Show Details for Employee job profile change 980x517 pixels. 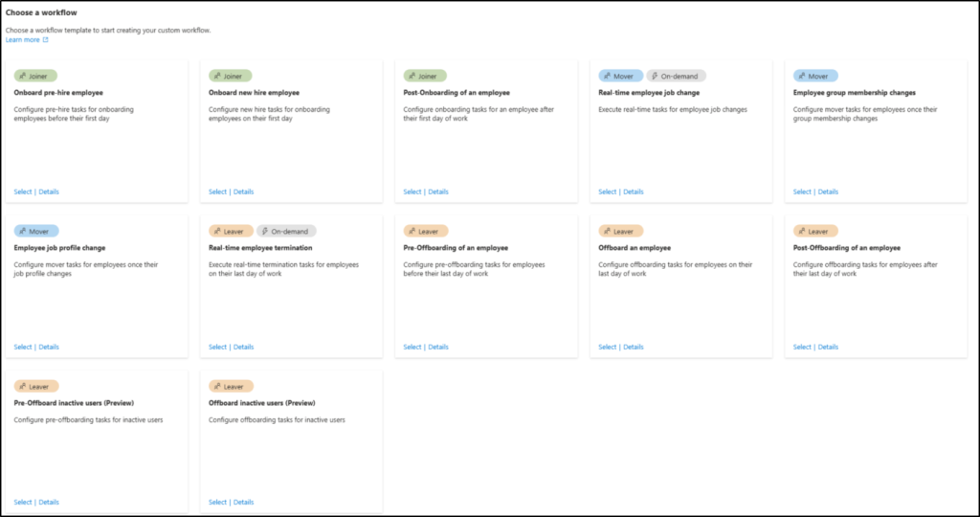[x=49, y=347]
